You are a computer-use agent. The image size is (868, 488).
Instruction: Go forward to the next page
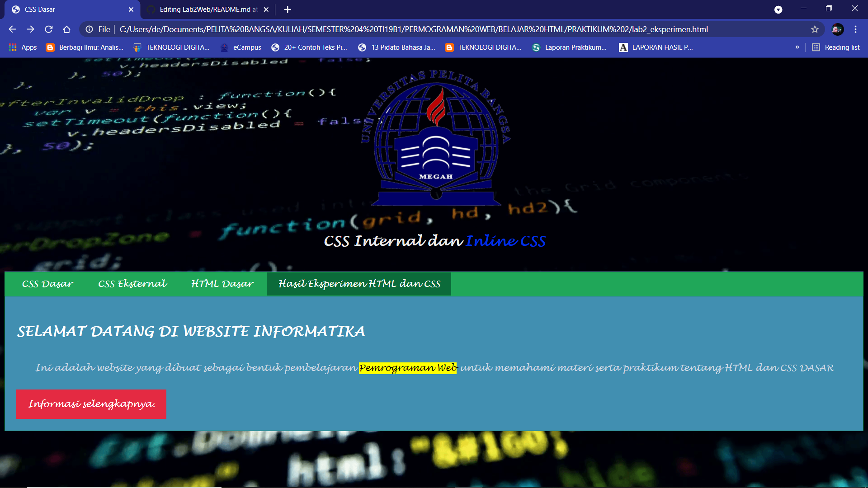coord(30,29)
